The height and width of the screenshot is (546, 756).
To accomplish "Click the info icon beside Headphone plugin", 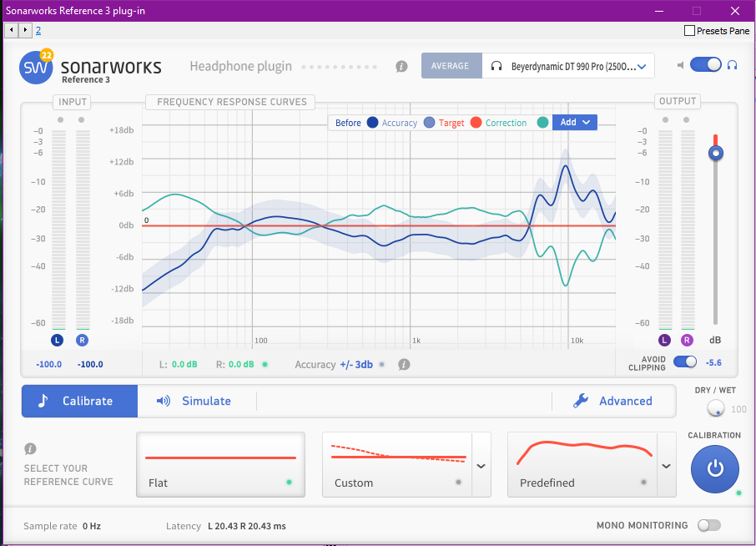I will (x=401, y=67).
